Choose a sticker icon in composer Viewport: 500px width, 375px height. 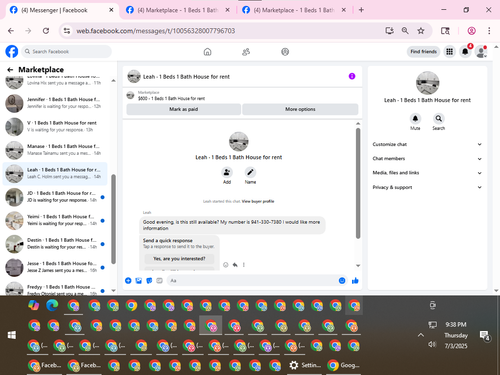click(149, 281)
